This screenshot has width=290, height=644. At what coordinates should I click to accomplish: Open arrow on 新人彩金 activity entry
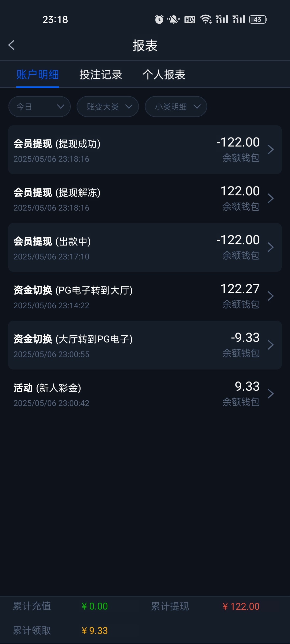pyautogui.click(x=270, y=394)
